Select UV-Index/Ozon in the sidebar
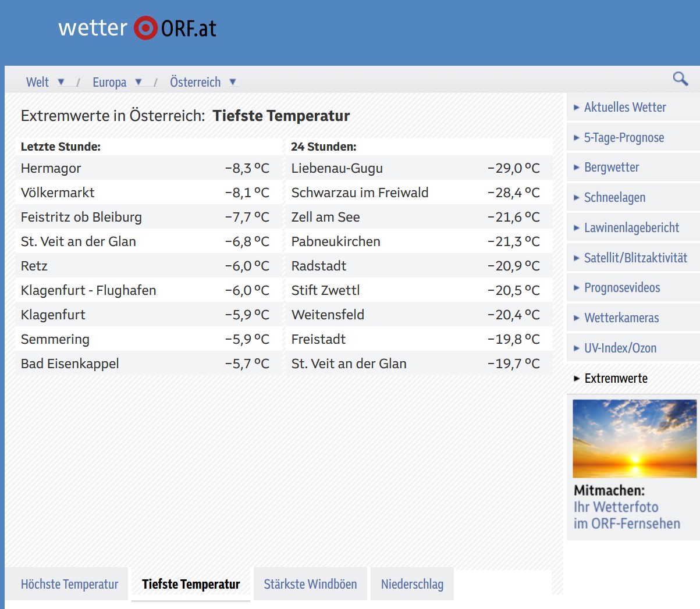The image size is (700, 609). [x=620, y=348]
